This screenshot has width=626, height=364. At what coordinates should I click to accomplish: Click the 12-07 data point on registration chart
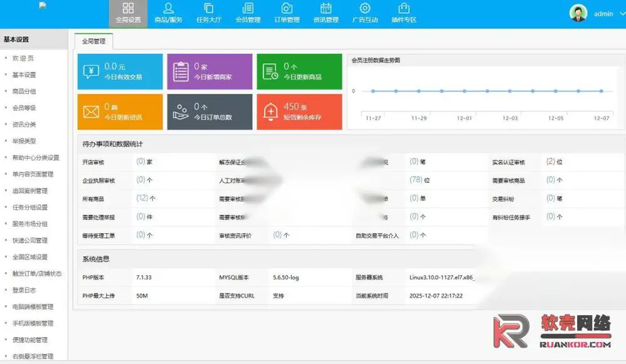(601, 91)
